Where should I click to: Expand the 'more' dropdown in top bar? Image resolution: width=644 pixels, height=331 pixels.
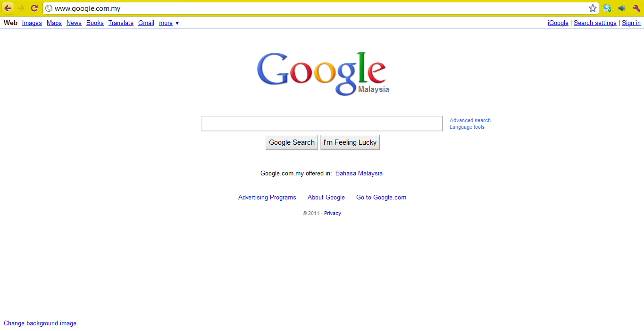(x=169, y=23)
